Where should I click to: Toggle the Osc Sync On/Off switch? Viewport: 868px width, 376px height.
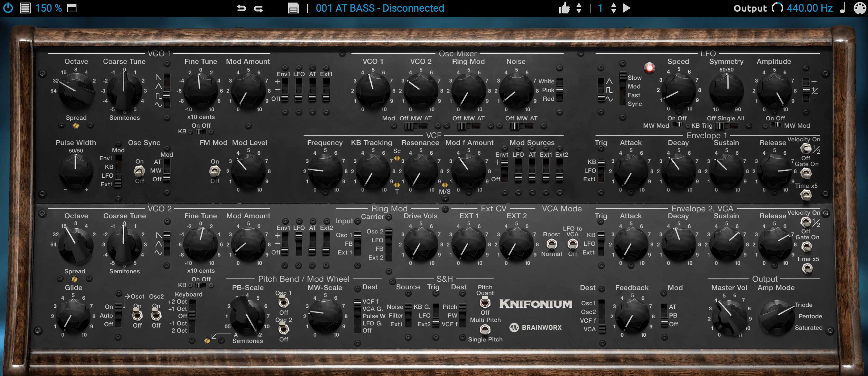tap(139, 171)
